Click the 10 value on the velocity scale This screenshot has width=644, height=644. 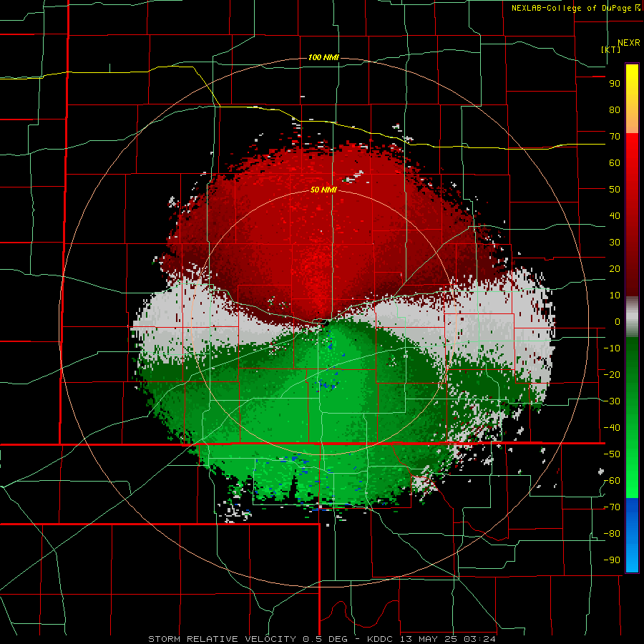pyautogui.click(x=615, y=296)
